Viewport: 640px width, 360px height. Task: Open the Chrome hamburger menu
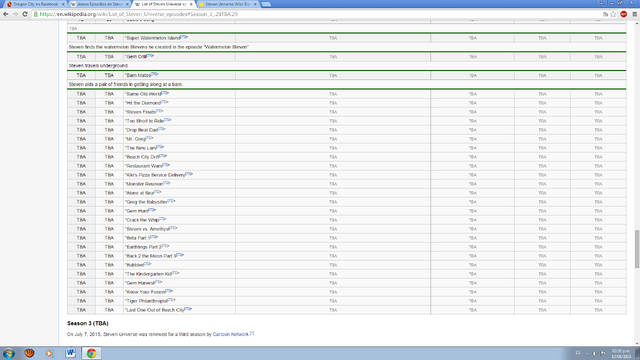[635, 14]
